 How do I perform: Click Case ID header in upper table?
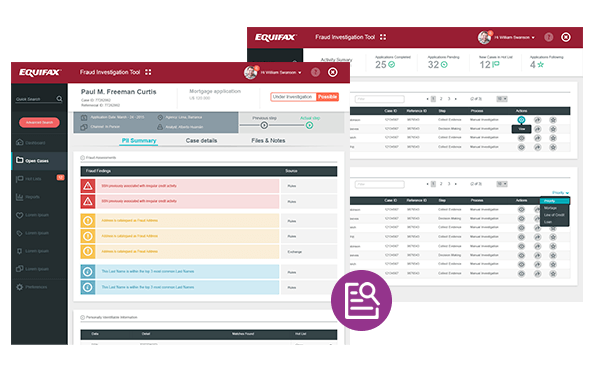[391, 111]
